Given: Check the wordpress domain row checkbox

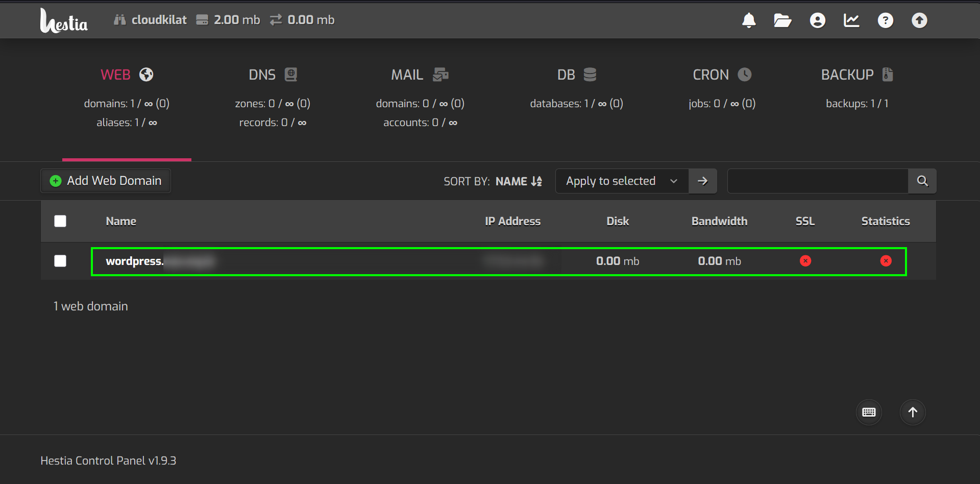Looking at the screenshot, I should pos(60,261).
